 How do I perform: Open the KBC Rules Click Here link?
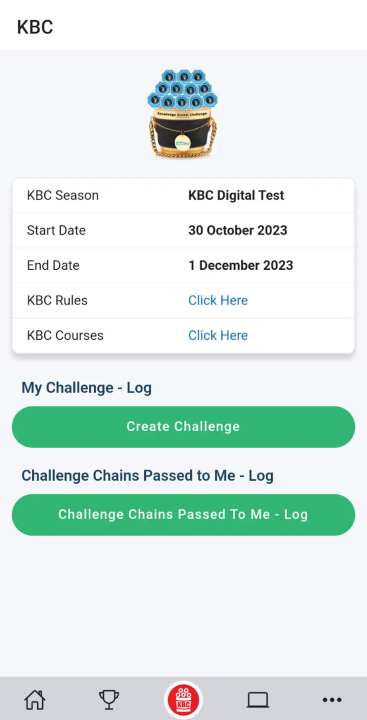click(218, 300)
